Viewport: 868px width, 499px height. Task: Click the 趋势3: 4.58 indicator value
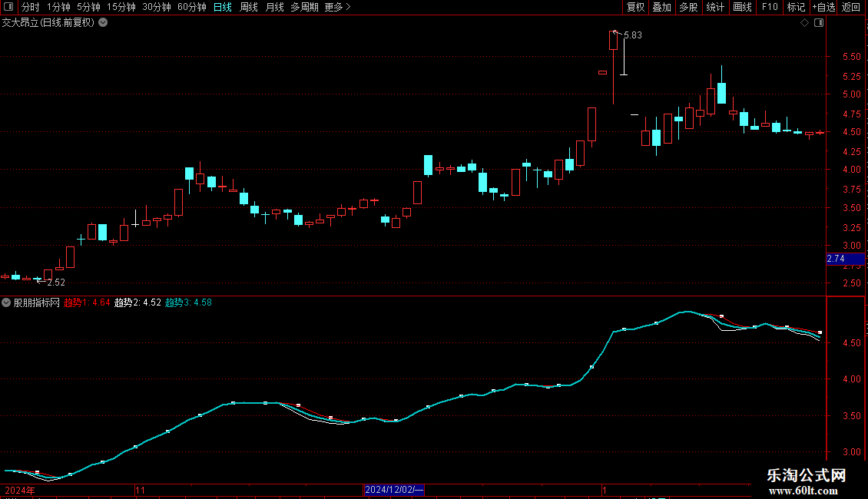[188, 302]
